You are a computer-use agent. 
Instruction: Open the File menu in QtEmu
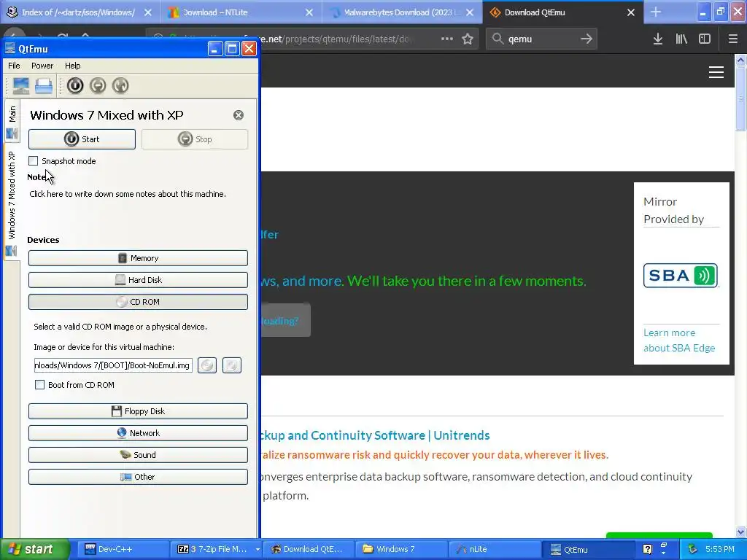[15, 66]
